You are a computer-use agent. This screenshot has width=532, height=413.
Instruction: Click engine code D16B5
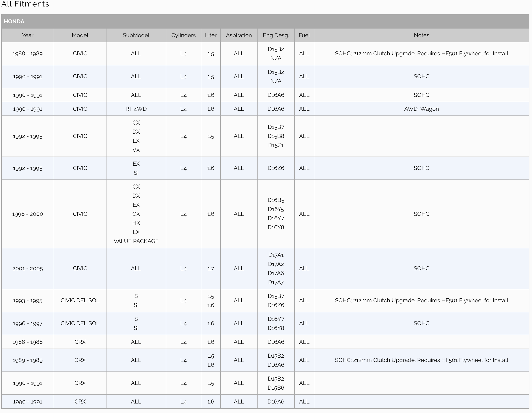(x=276, y=200)
